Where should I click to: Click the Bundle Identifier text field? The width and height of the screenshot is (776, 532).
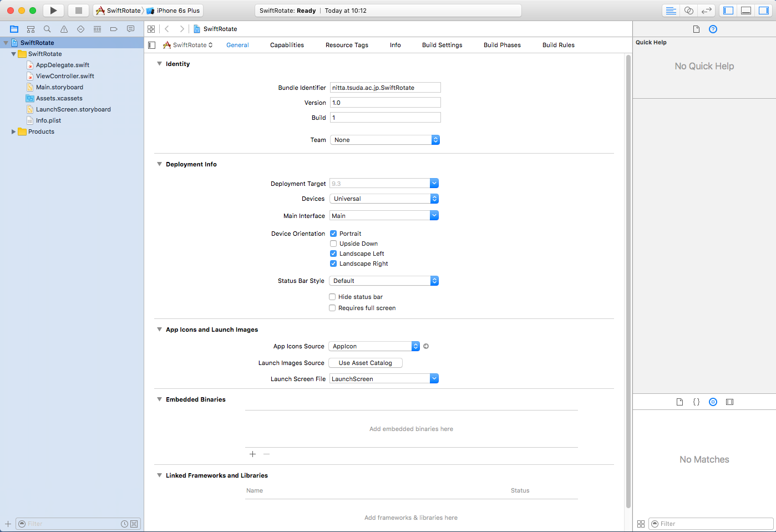(385, 88)
